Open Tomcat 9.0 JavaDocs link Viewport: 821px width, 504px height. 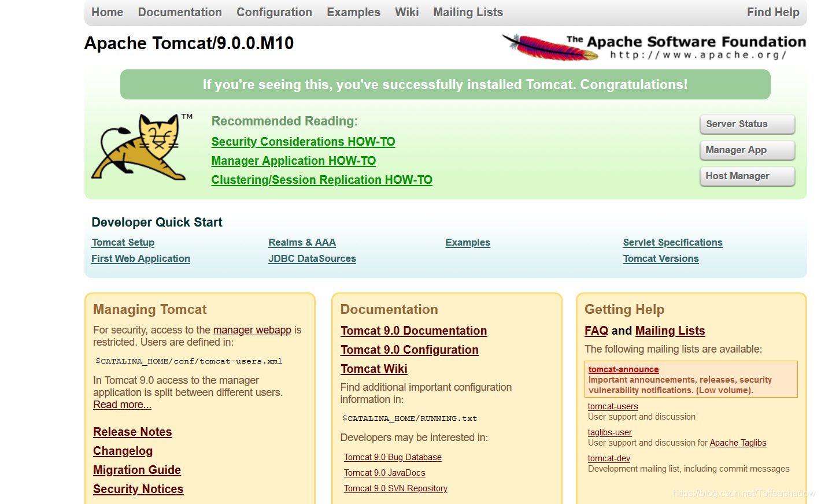[384, 473]
